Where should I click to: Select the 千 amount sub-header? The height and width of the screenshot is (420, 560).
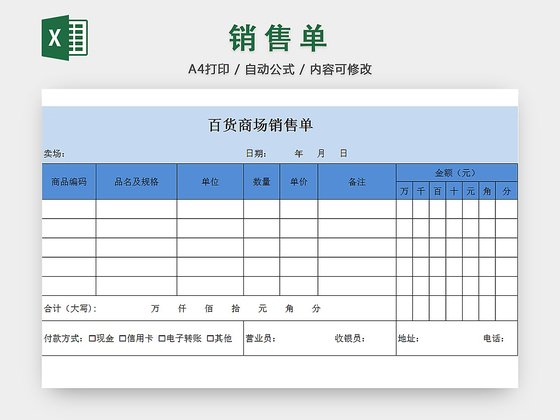click(x=421, y=191)
